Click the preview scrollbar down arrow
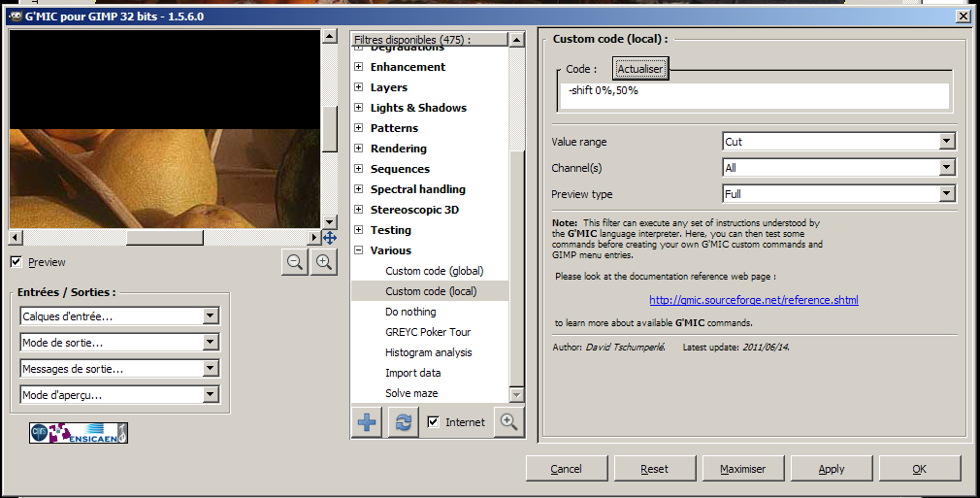Viewport: 980px width, 498px height. click(330, 221)
